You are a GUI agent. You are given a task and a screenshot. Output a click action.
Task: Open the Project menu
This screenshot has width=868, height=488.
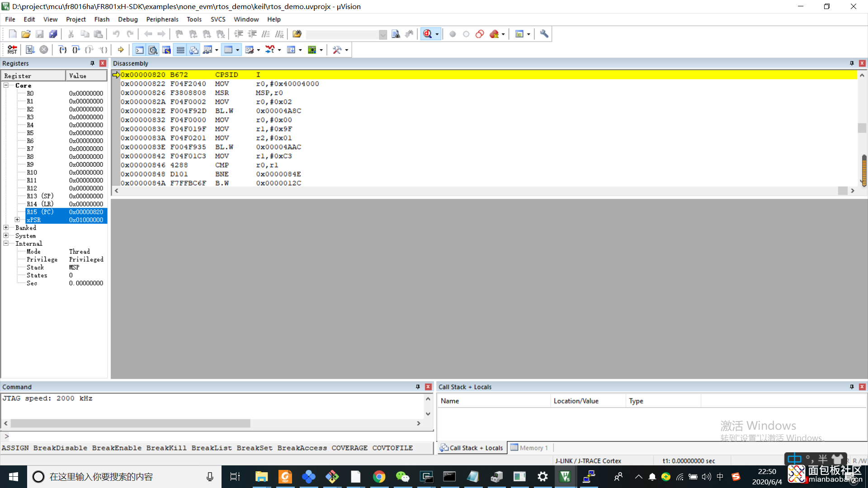76,19
